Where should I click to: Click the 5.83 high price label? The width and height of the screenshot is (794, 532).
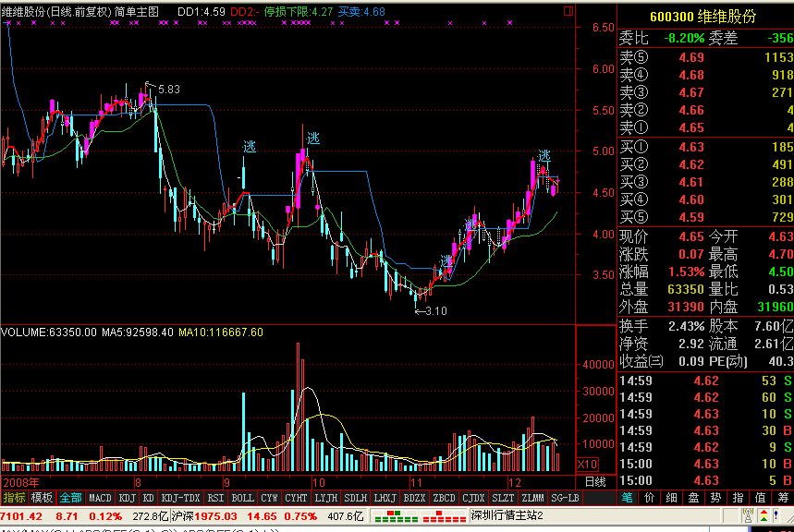point(168,89)
